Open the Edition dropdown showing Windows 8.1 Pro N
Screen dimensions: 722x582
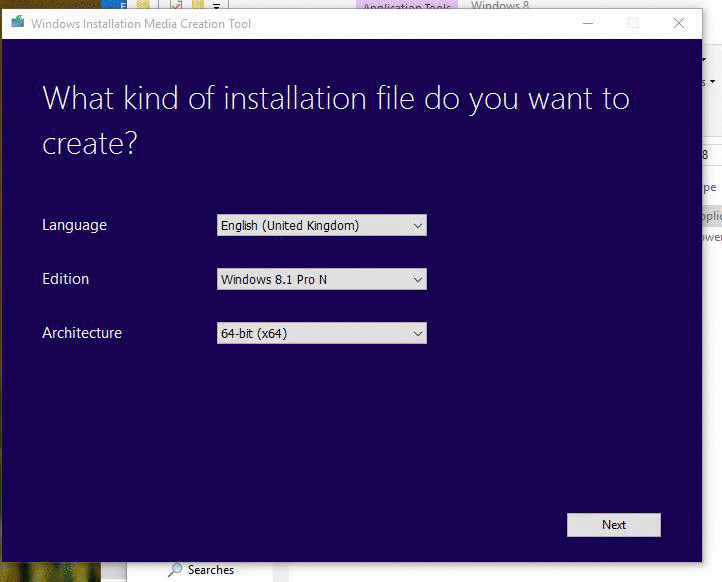coord(322,279)
